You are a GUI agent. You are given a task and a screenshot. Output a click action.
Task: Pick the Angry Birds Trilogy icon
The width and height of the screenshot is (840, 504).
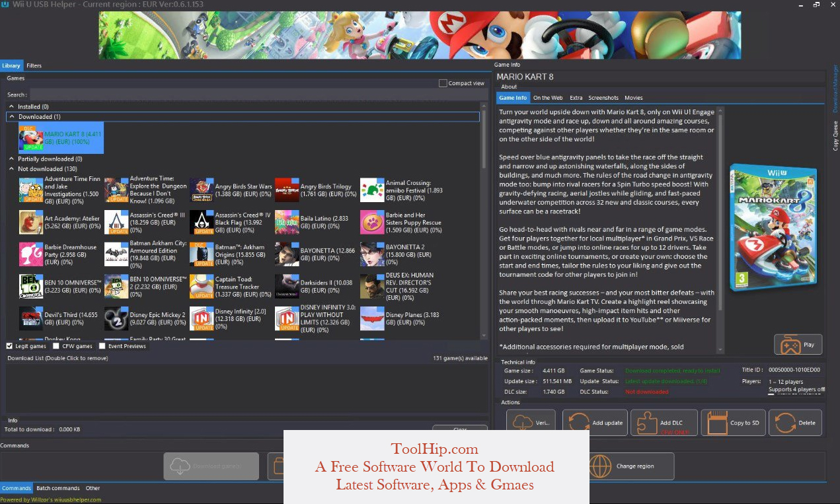tap(287, 190)
